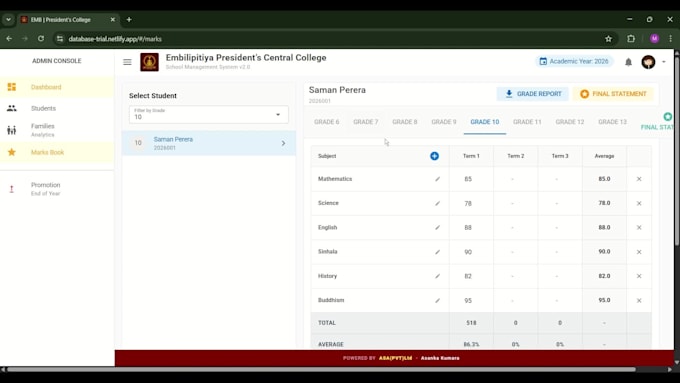Open the Final Statement tab
The width and height of the screenshot is (680, 383).
pyautogui.click(x=657, y=122)
